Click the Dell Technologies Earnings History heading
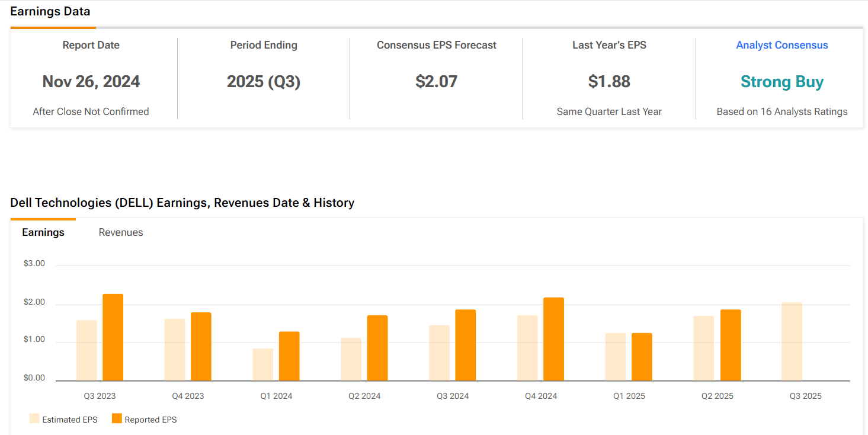This screenshot has height=435, width=868. tap(182, 203)
